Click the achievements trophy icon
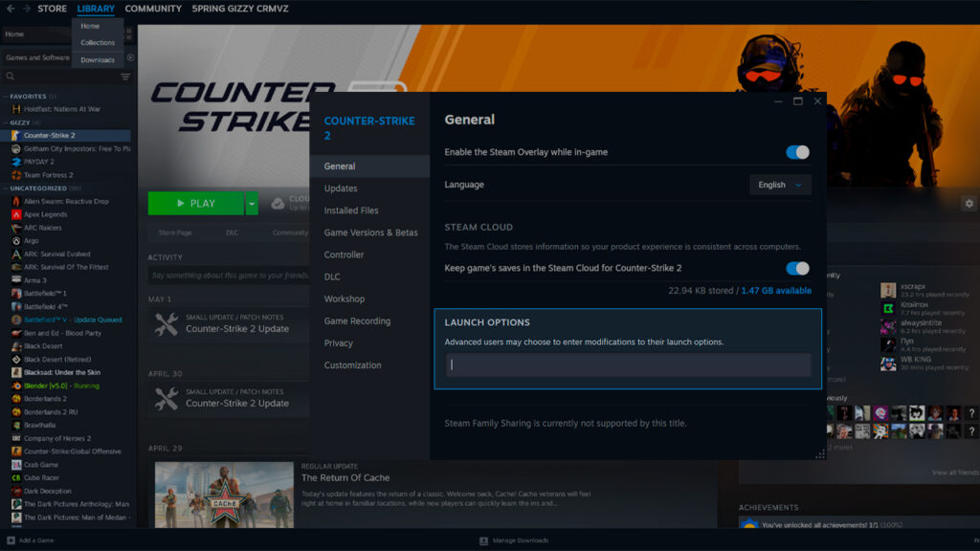The width and height of the screenshot is (980, 551). (748, 525)
